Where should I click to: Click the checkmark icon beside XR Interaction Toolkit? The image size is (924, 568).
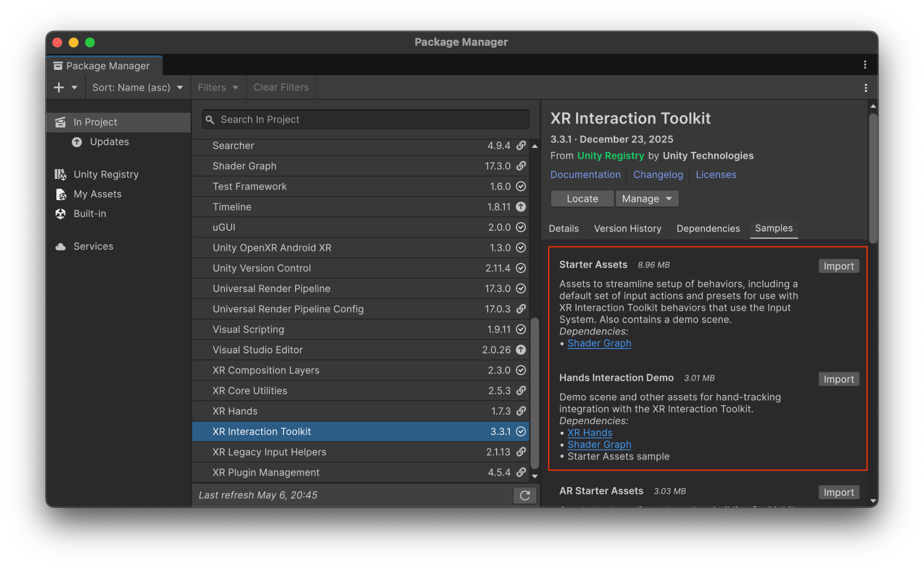tap(521, 432)
